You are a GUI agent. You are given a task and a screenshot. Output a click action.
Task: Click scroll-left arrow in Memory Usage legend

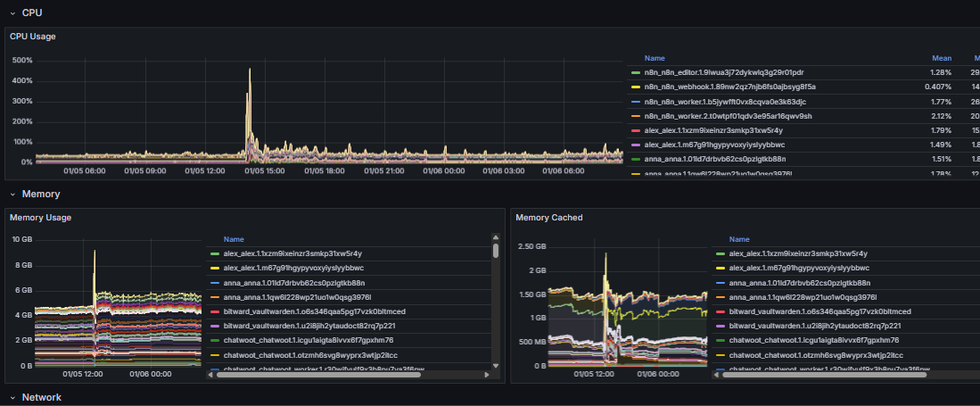(x=210, y=375)
